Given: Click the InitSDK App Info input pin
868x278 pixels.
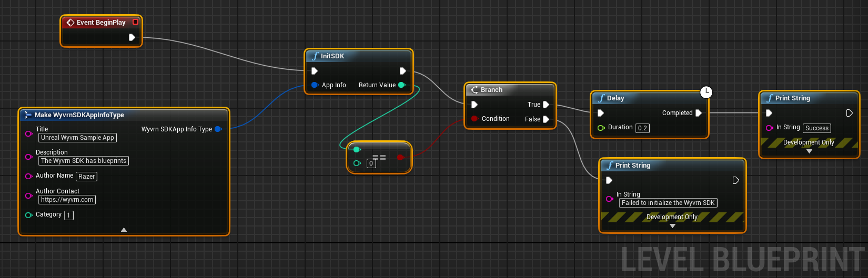Looking at the screenshot, I should [315, 85].
